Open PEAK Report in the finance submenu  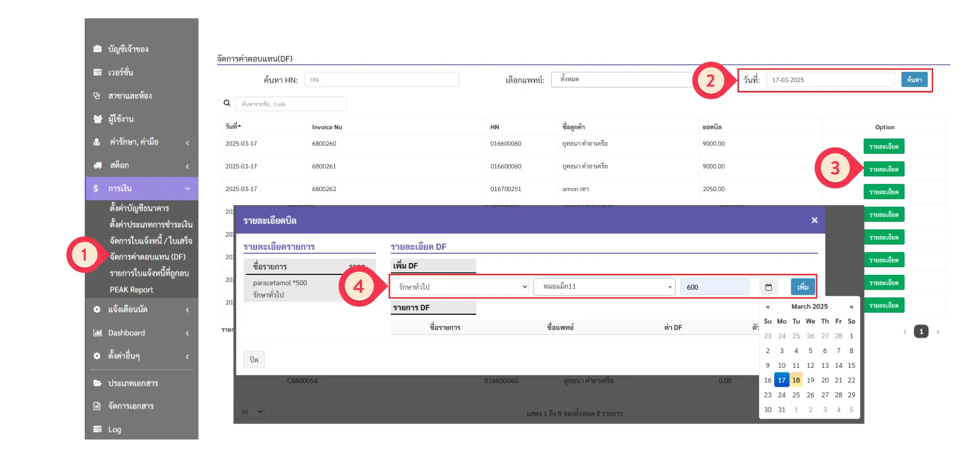[x=131, y=290]
